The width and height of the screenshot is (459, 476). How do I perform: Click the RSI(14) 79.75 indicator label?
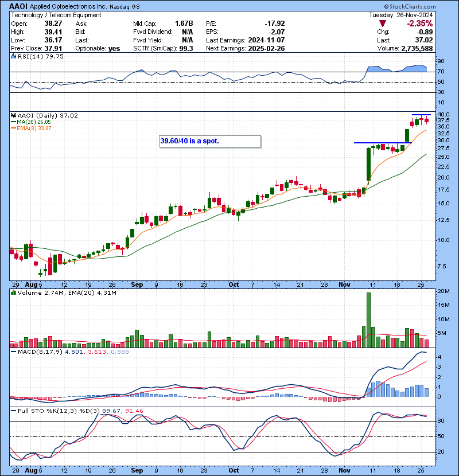41,56
